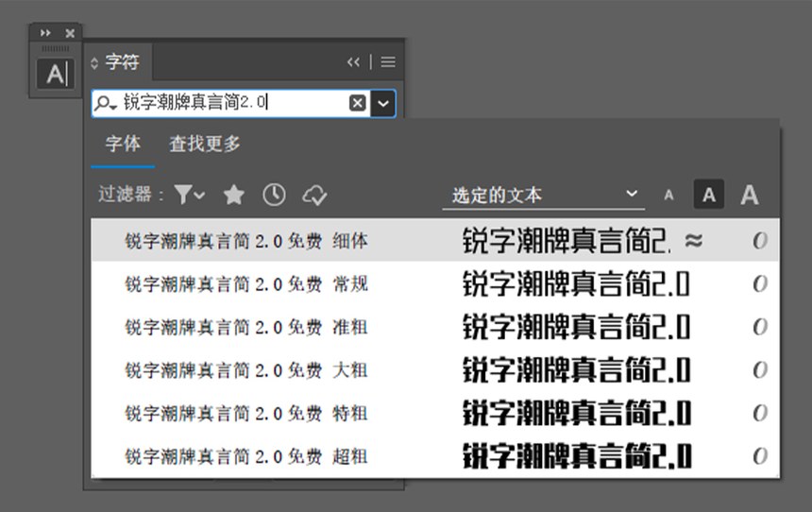
Task: Toggle the recently added clock filter
Action: point(274,195)
